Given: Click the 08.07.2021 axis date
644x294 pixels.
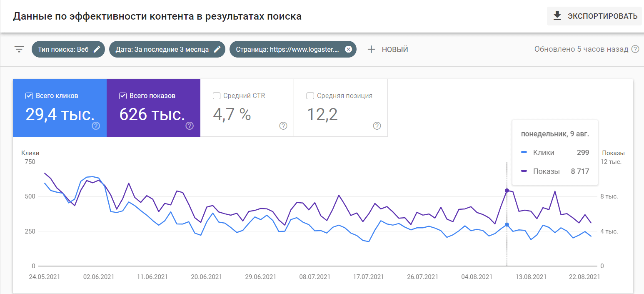Looking at the screenshot, I should [314, 276].
